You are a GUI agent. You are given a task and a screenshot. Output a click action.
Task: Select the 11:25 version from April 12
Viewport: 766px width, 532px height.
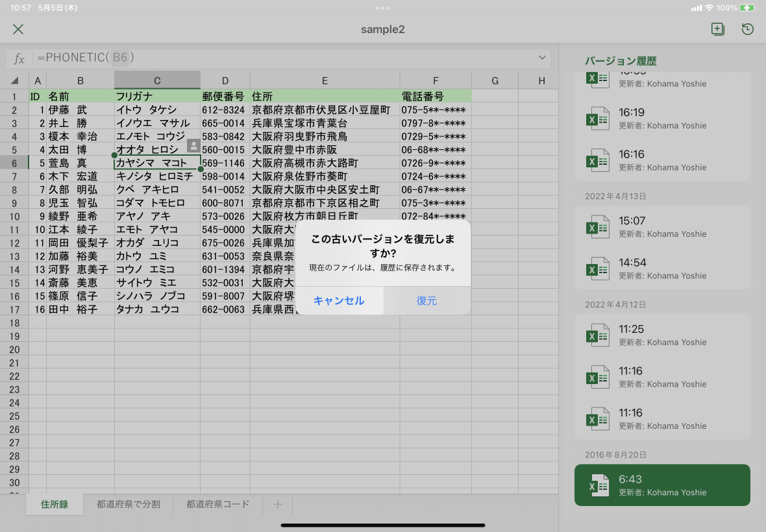click(x=662, y=335)
